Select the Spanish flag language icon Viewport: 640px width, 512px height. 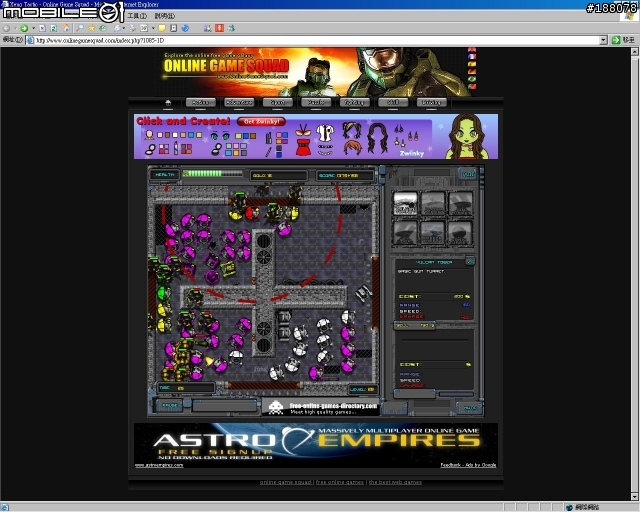tap(472, 64)
